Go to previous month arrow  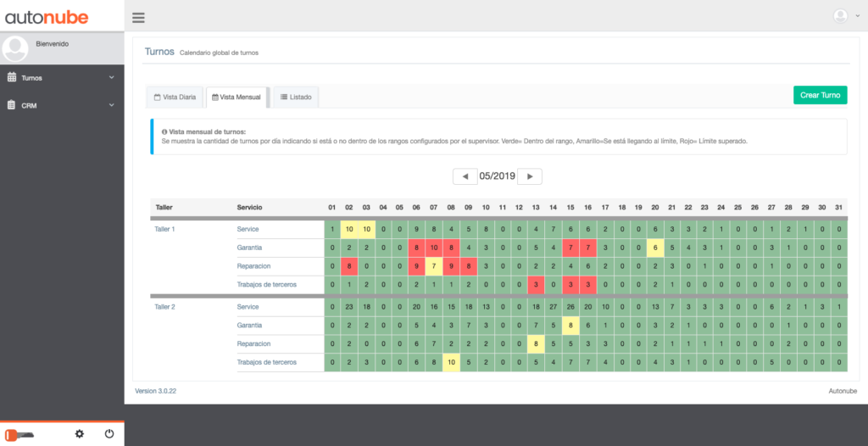click(465, 176)
